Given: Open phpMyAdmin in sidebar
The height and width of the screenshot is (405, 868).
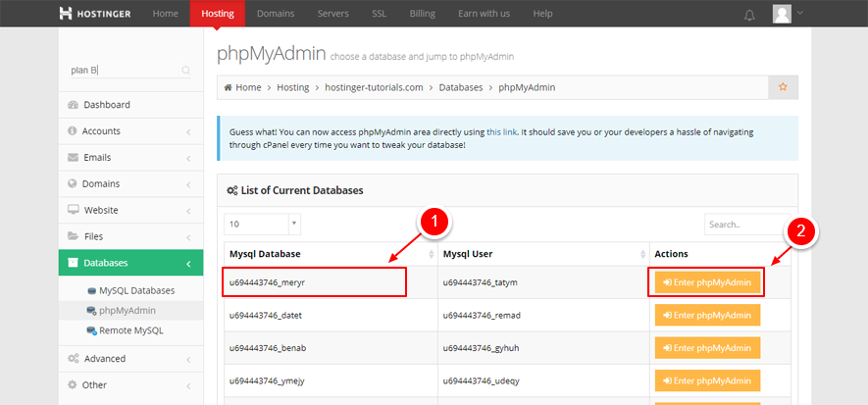Looking at the screenshot, I should [128, 311].
